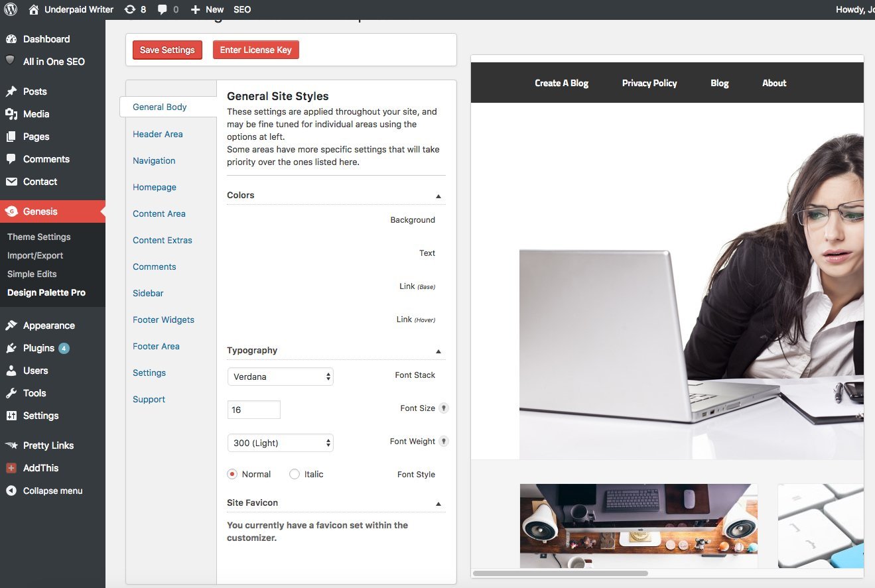The image size is (875, 588).
Task: Click the Collapse menu arrow icon
Action: coord(11,491)
